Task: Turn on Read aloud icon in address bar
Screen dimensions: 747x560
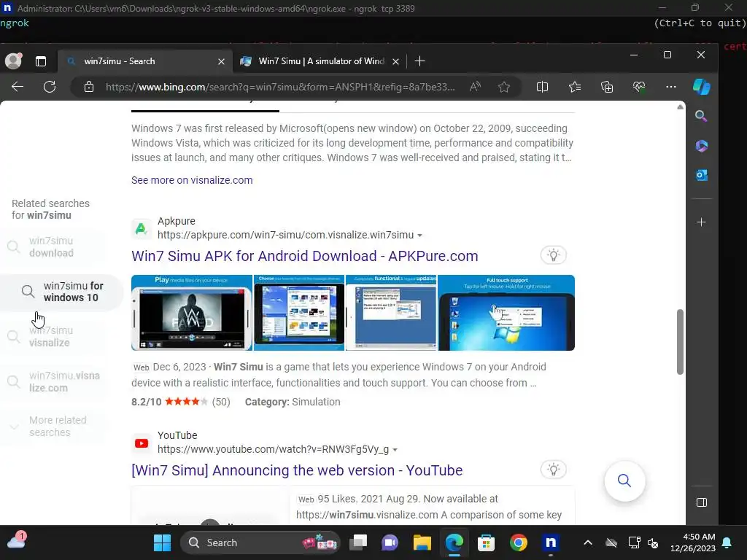Action: coord(475,87)
